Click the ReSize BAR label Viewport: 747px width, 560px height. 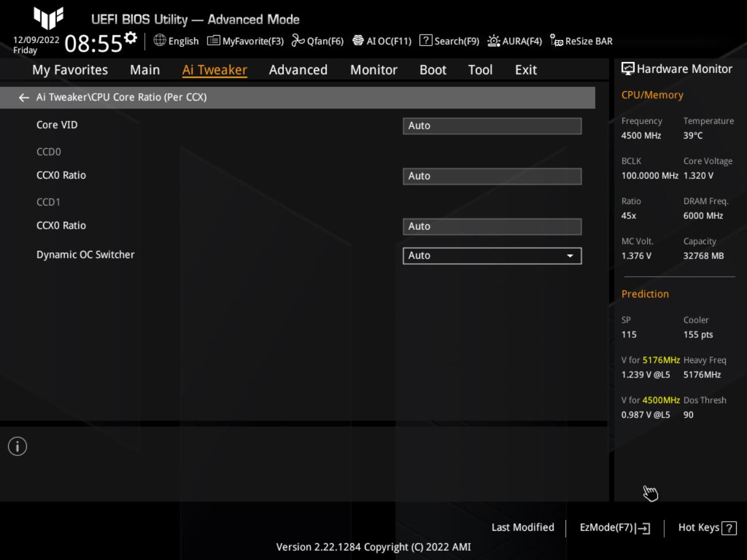pyautogui.click(x=589, y=41)
